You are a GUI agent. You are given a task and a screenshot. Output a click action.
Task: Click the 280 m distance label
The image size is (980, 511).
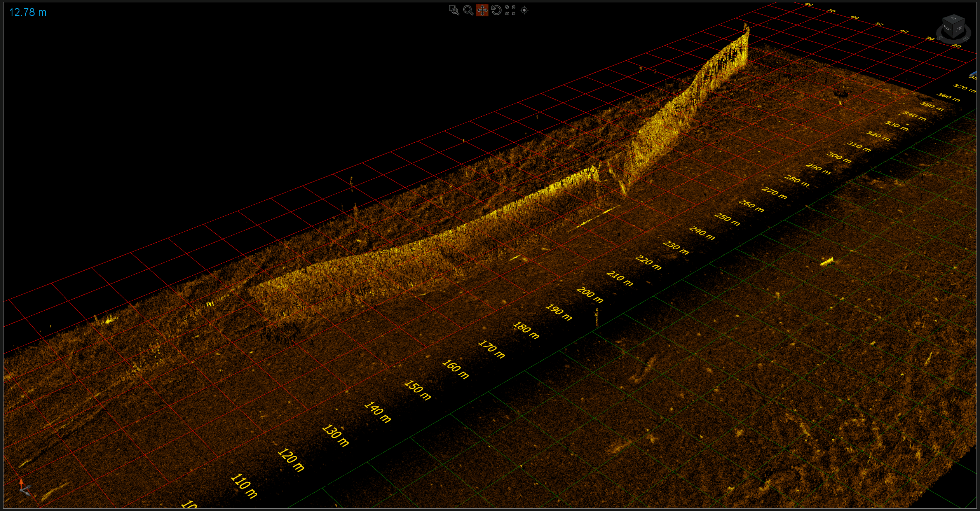pyautogui.click(x=797, y=180)
